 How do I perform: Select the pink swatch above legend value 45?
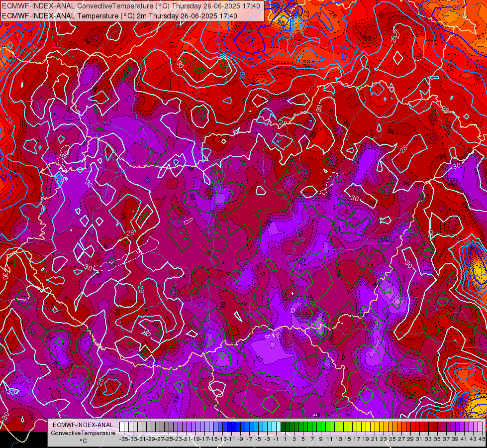480,427
